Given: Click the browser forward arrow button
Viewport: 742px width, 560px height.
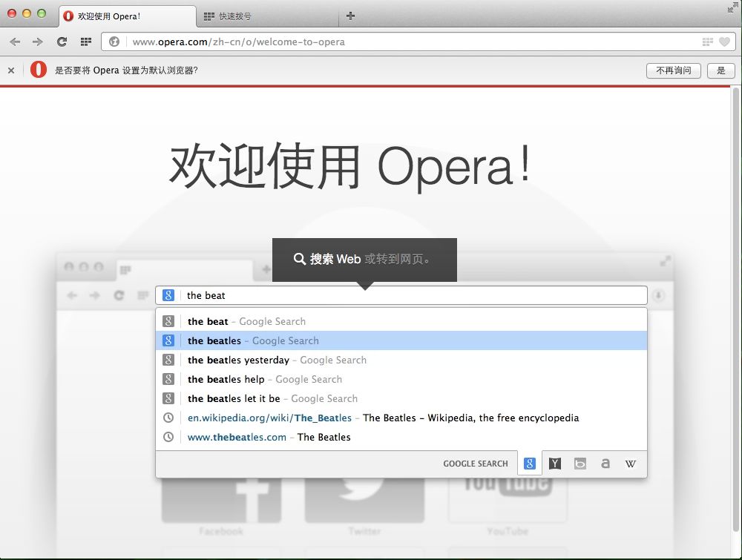Looking at the screenshot, I should [38, 42].
